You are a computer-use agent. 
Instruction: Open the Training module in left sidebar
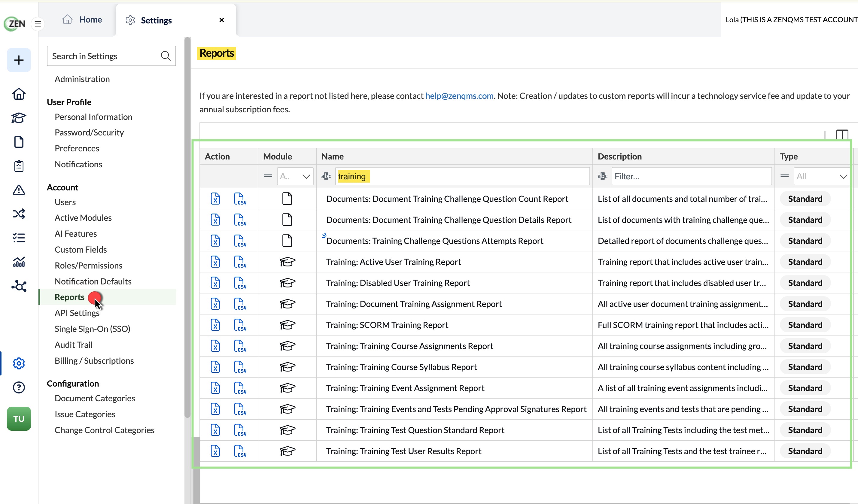coord(19,118)
